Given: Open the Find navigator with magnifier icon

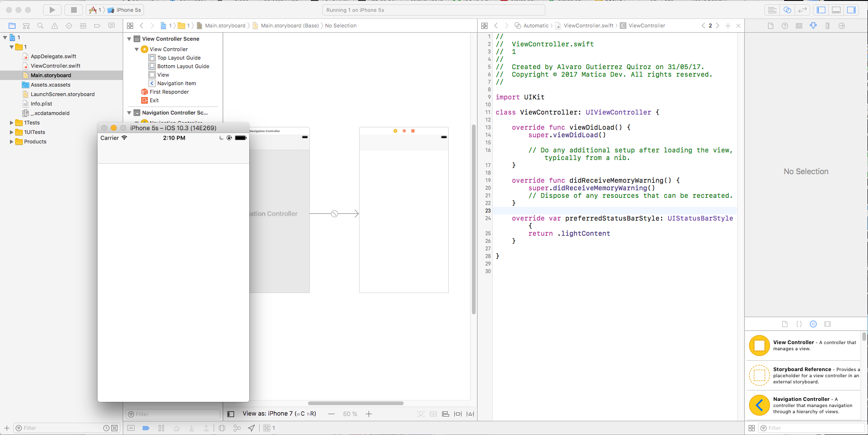Looking at the screenshot, I should tap(41, 26).
